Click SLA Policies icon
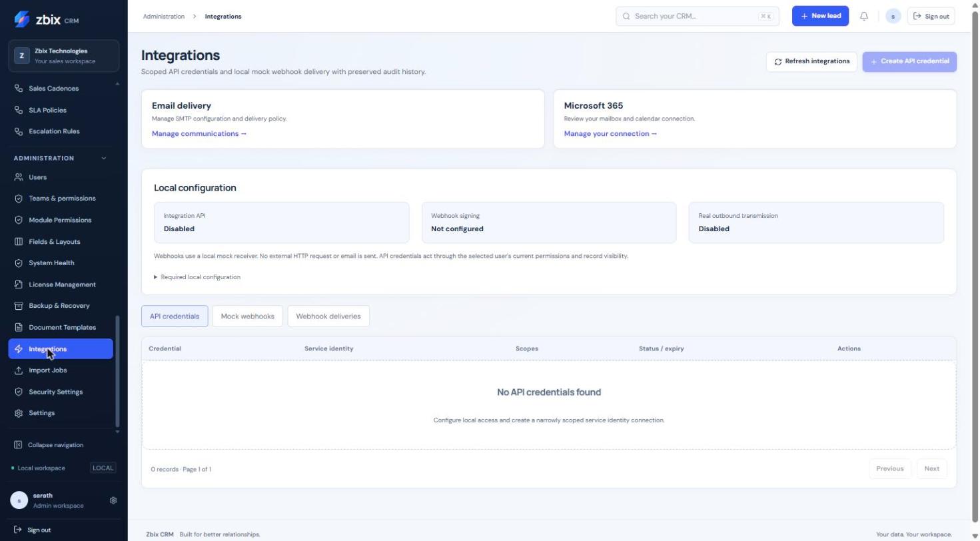Viewport: 980px width, 541px height. [19, 110]
